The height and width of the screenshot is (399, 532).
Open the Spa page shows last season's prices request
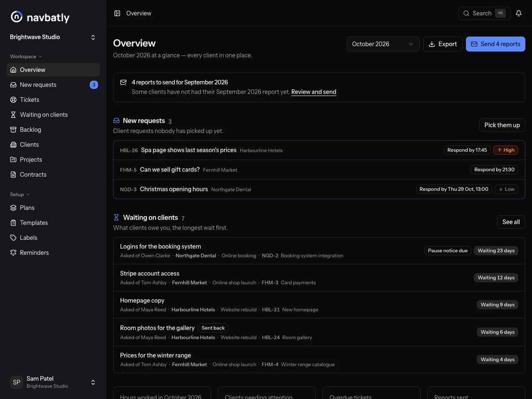coord(319,150)
